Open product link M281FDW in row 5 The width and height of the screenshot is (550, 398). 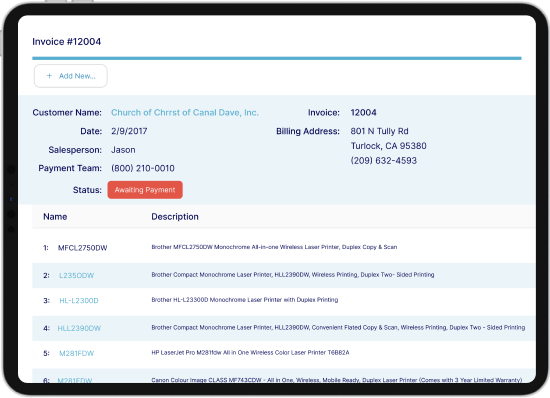(x=76, y=353)
